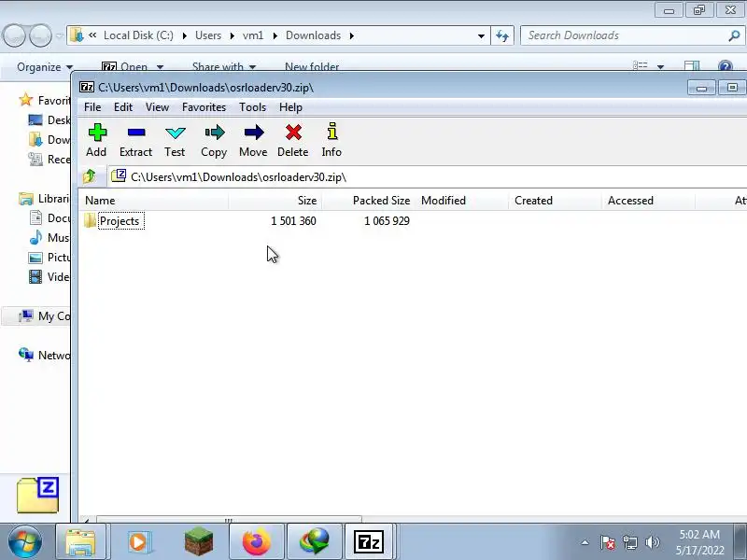Click the packed size value 1 065 929
Screen dimensions: 747x560
387,221
